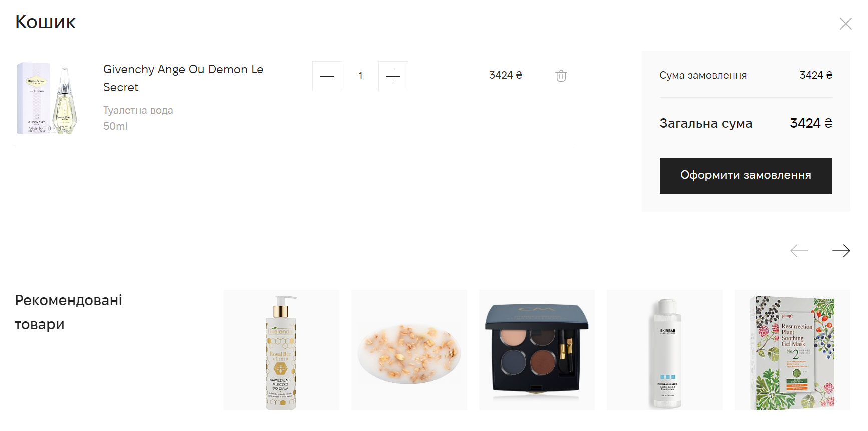
Task: Open the Bielenda Royal Bee lotion thumbnail
Action: 281,350
